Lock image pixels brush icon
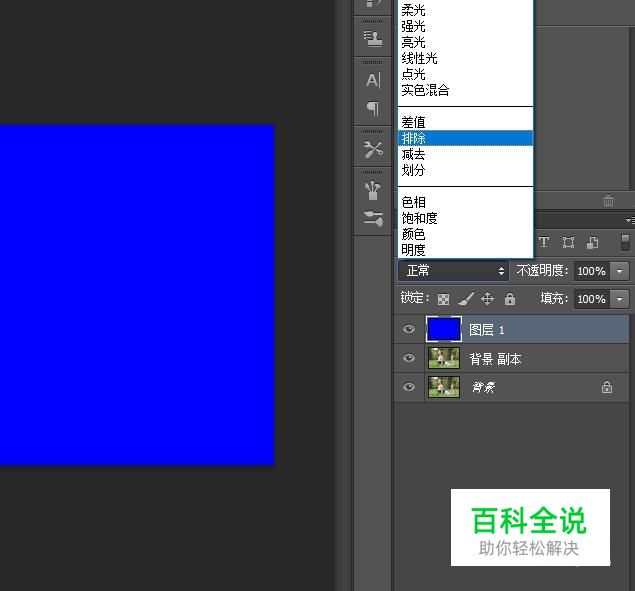Viewport: 635px width, 591px height. (466, 299)
